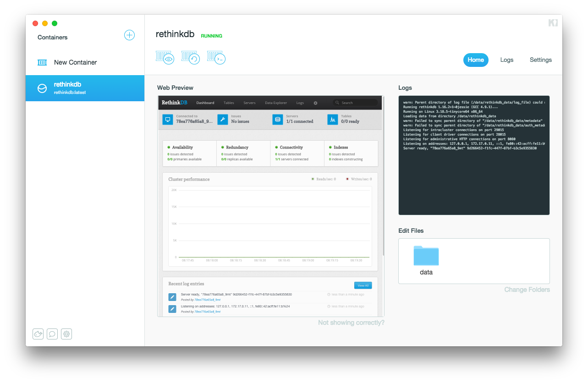Open Data Explorer in the RethinkDB preview
The width and height of the screenshot is (588, 383).
point(275,103)
